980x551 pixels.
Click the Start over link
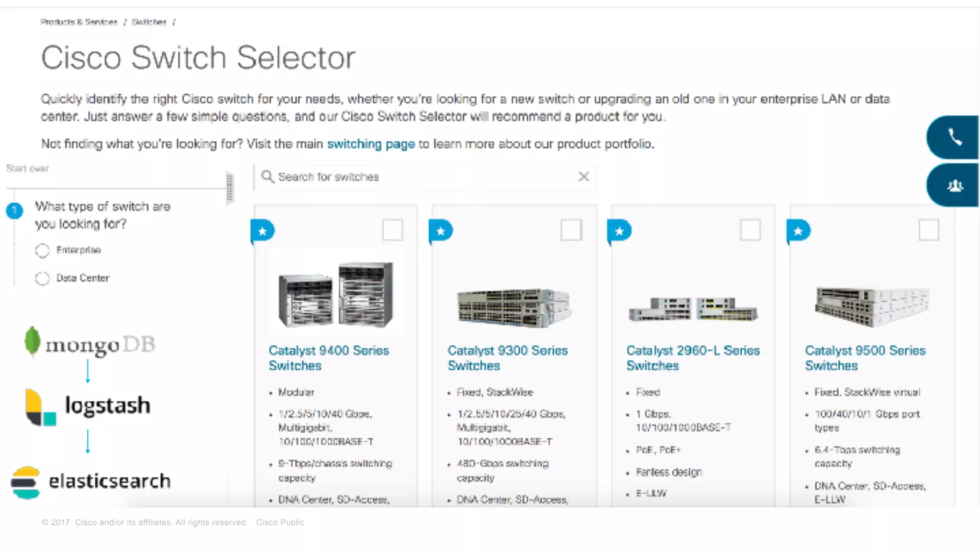pos(27,168)
